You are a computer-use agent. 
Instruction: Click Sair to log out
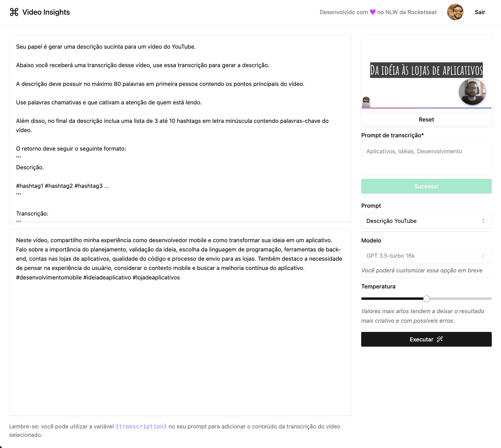point(480,12)
